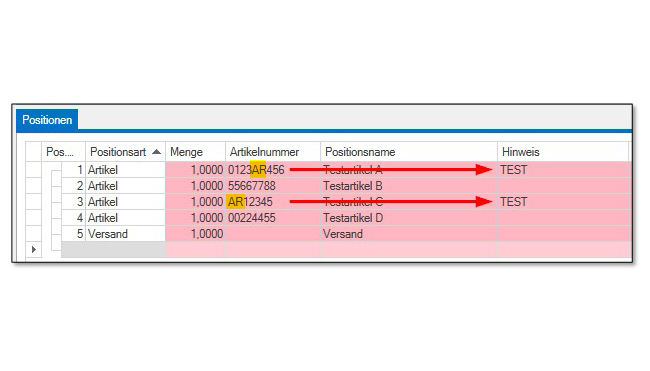The height and width of the screenshot is (371, 650).
Task: Select row header of row 1
Action: 34,170
